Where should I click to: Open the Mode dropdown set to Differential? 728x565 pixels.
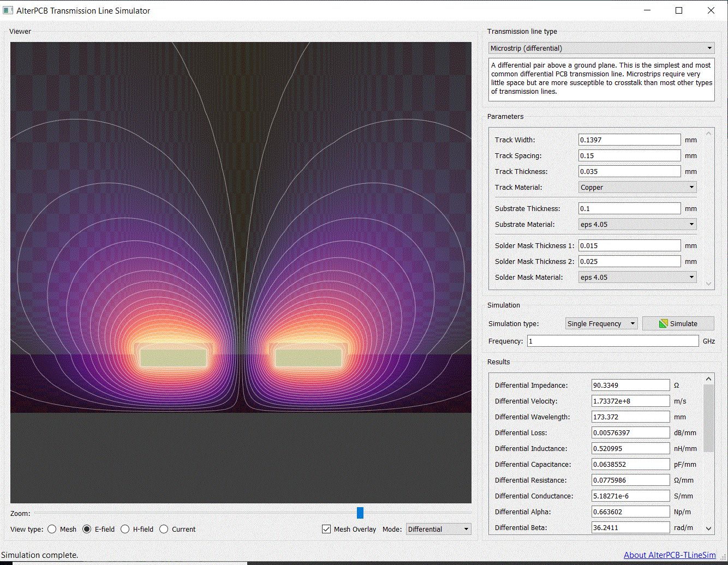coord(438,529)
